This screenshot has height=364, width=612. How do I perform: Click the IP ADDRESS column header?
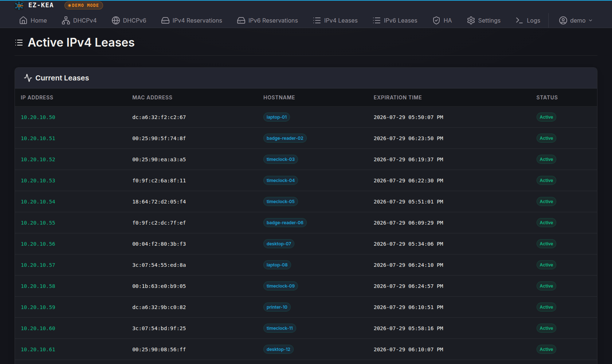tap(37, 98)
